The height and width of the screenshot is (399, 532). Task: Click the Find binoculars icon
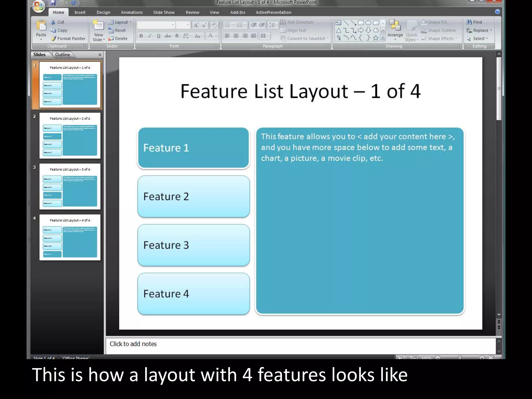point(469,22)
